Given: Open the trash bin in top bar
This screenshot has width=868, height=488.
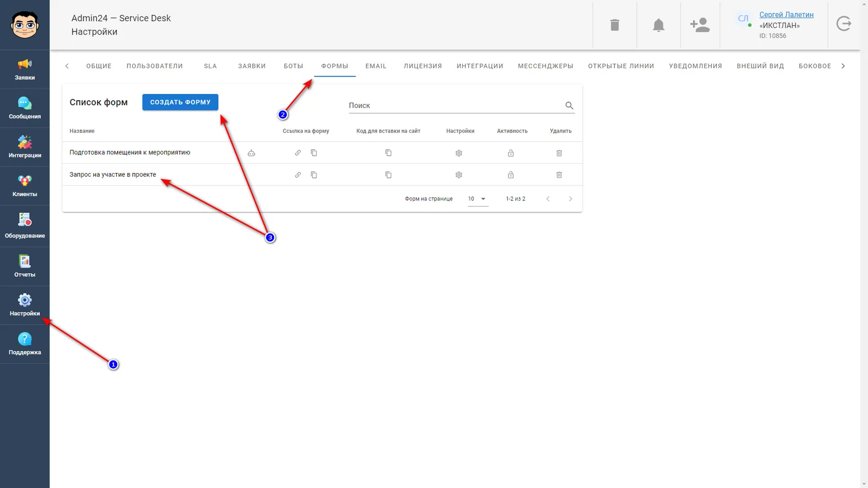Looking at the screenshot, I should [614, 25].
